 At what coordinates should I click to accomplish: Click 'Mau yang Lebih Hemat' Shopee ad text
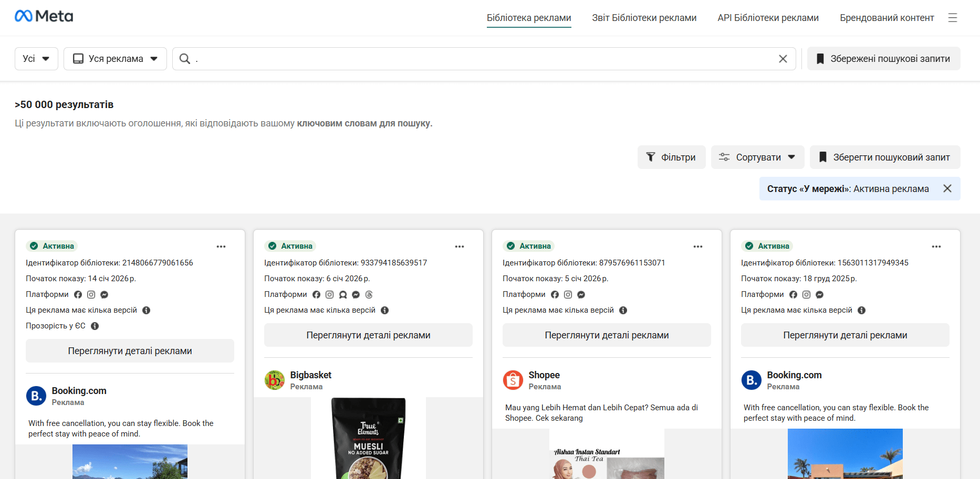(601, 413)
